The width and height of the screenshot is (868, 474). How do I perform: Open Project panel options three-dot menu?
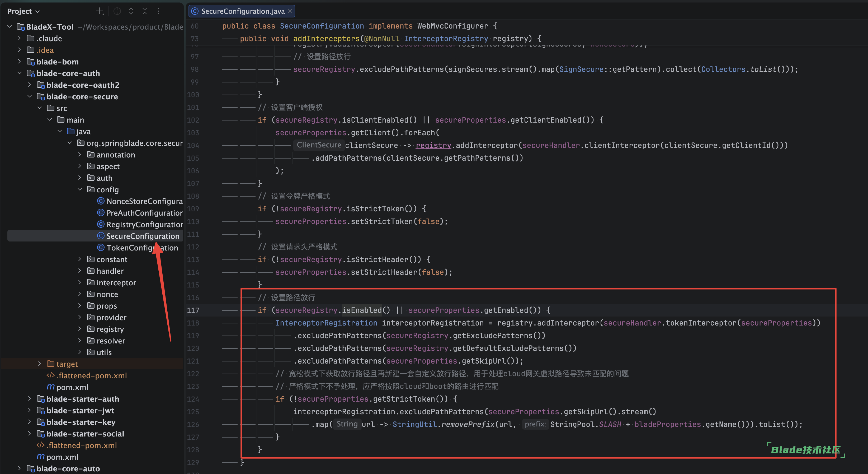(x=158, y=11)
